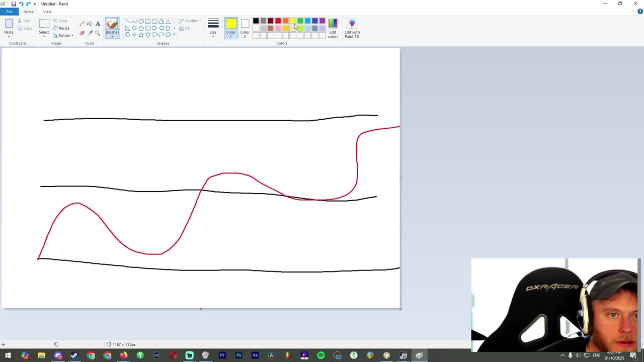644x362 pixels.
Task: Choose the Triangle shape
Action: 168,22
